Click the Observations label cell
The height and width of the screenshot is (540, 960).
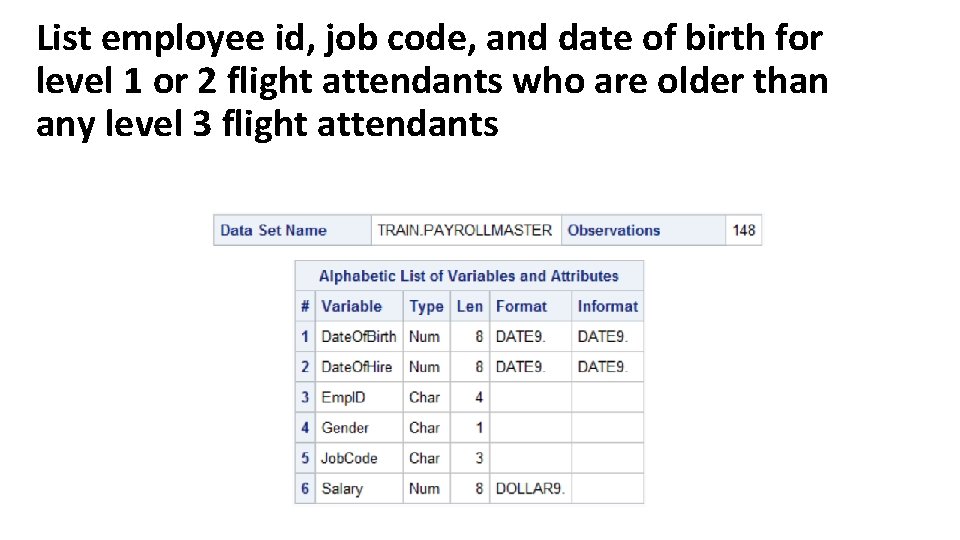tap(643, 230)
